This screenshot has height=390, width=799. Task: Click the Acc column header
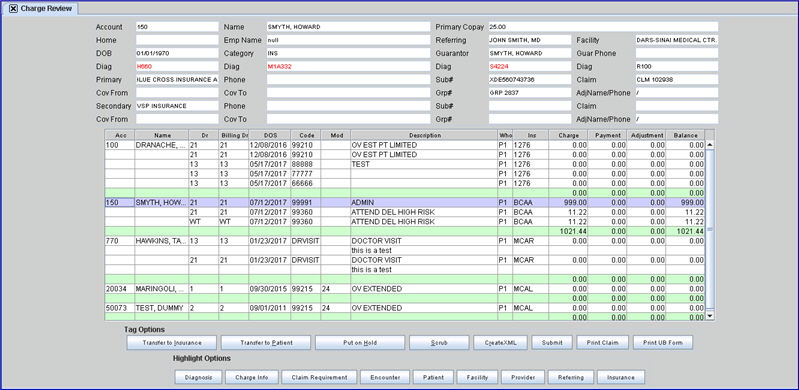(x=120, y=135)
